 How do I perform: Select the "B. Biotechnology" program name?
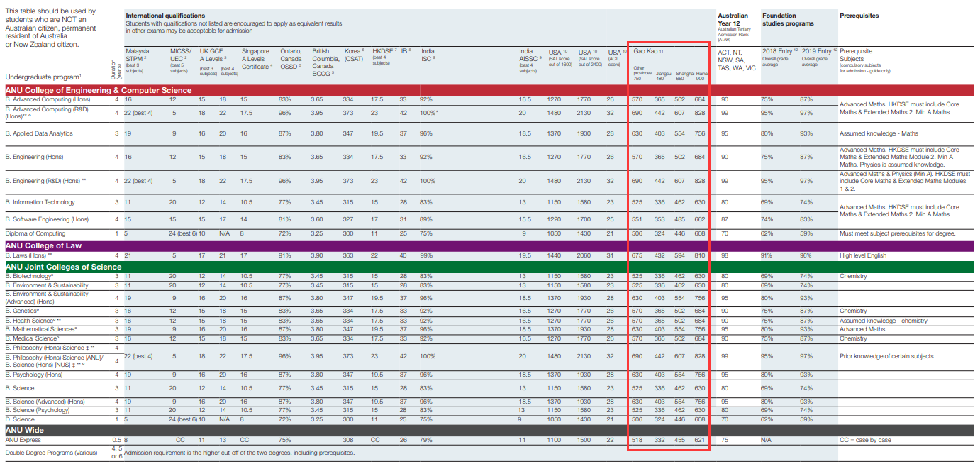(30, 276)
